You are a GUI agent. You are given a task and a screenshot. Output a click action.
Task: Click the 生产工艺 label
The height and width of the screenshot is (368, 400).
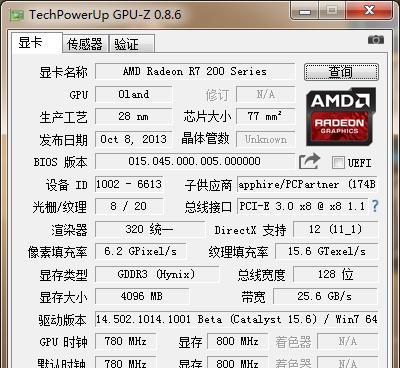click(x=63, y=117)
